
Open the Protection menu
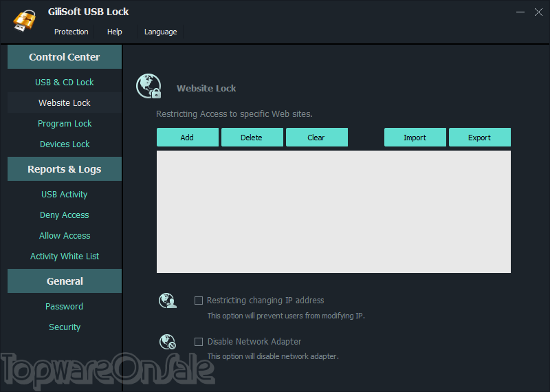point(71,32)
